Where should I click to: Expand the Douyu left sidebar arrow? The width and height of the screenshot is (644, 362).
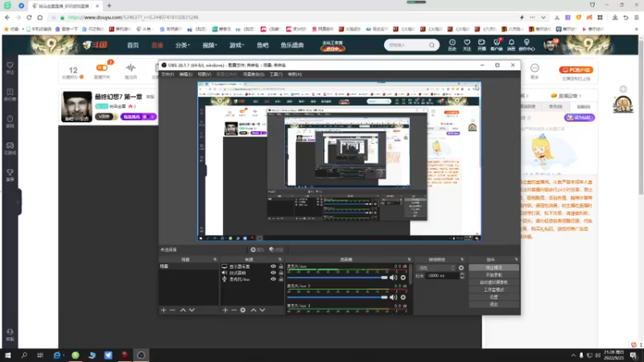19,202
